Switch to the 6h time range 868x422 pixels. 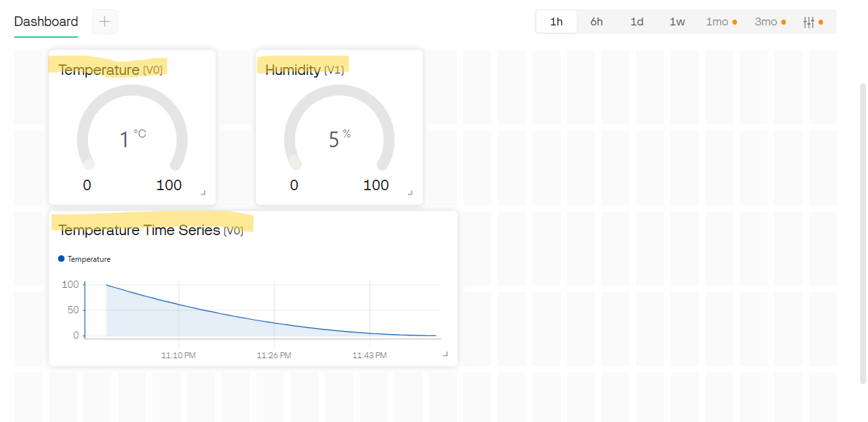(596, 21)
